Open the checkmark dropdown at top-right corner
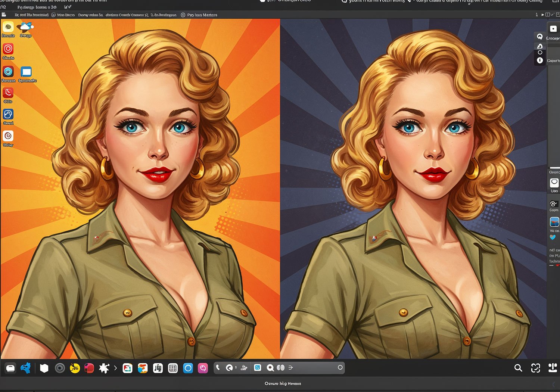This screenshot has height=392, width=560. click(553, 15)
